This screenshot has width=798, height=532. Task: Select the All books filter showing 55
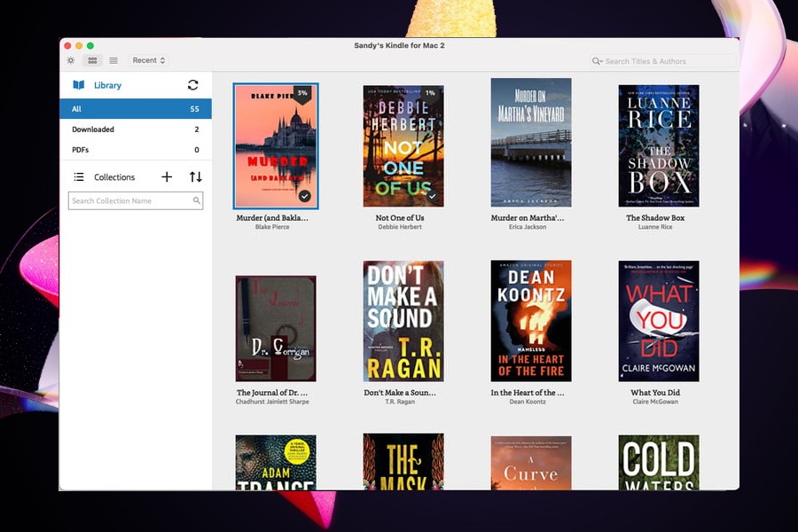tap(136, 107)
